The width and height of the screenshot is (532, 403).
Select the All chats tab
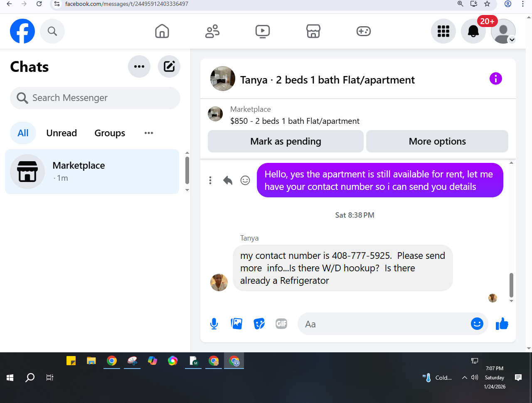point(23,133)
